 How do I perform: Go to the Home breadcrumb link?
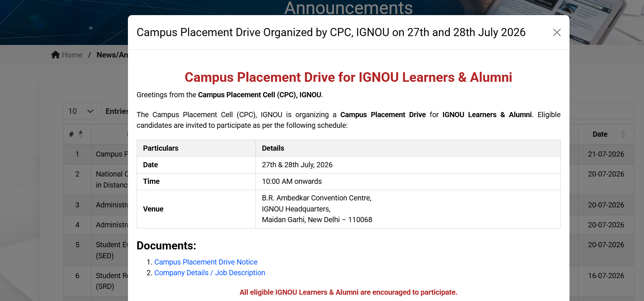coord(72,55)
